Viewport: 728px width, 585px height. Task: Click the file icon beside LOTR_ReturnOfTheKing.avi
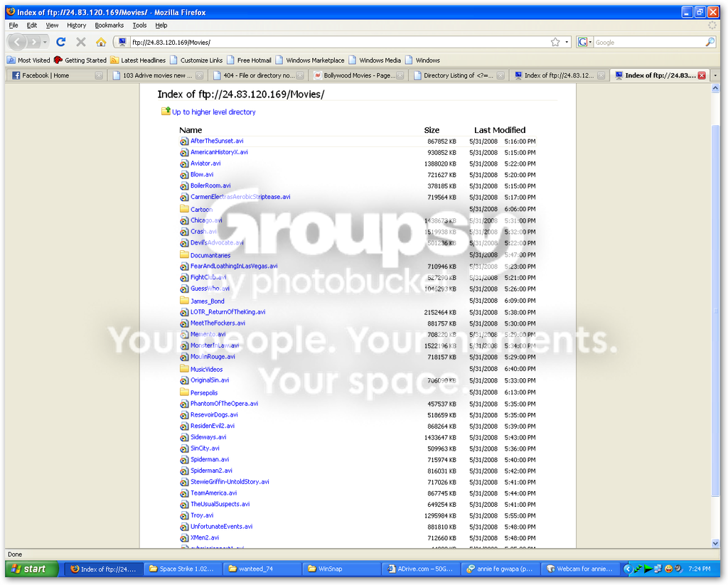(x=184, y=313)
